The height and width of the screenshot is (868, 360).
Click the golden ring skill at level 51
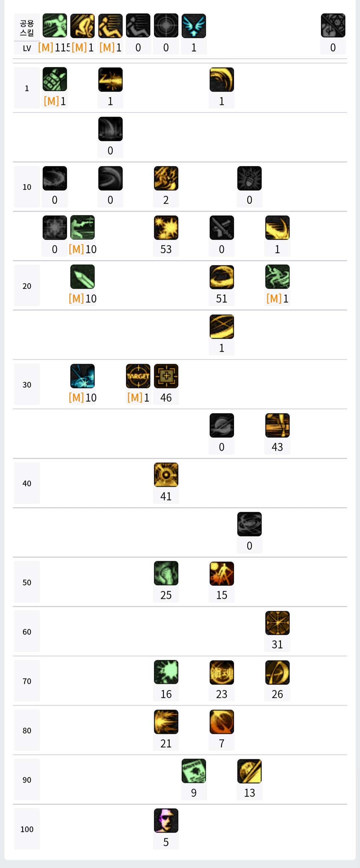pos(222,277)
